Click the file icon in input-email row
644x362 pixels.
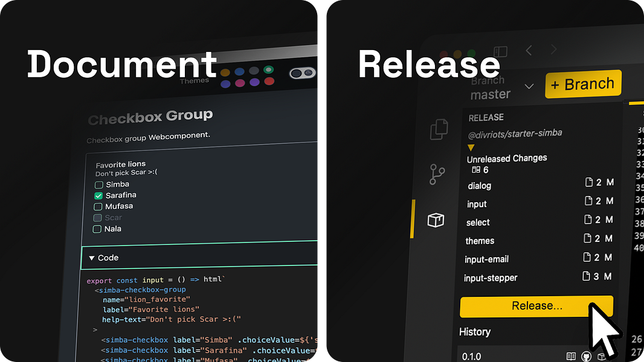point(587,257)
